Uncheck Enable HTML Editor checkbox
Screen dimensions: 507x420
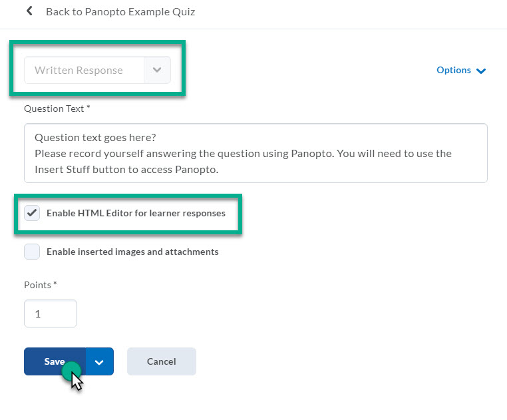pyautogui.click(x=32, y=214)
